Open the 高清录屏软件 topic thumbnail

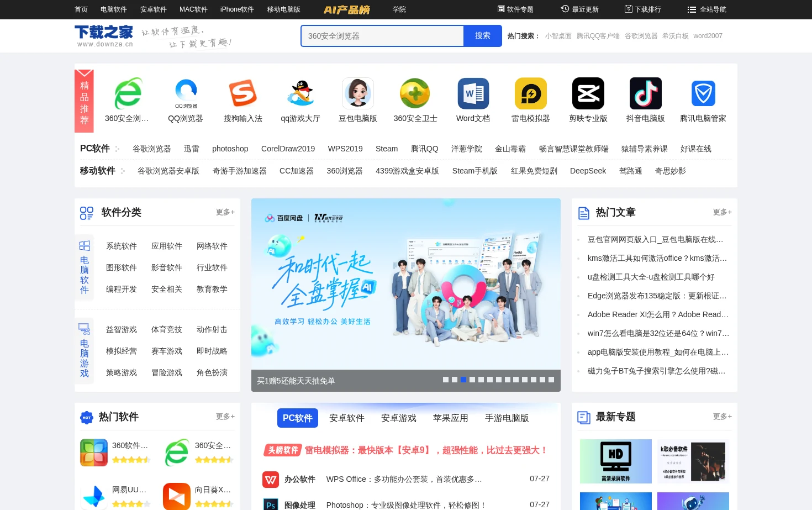click(x=616, y=461)
